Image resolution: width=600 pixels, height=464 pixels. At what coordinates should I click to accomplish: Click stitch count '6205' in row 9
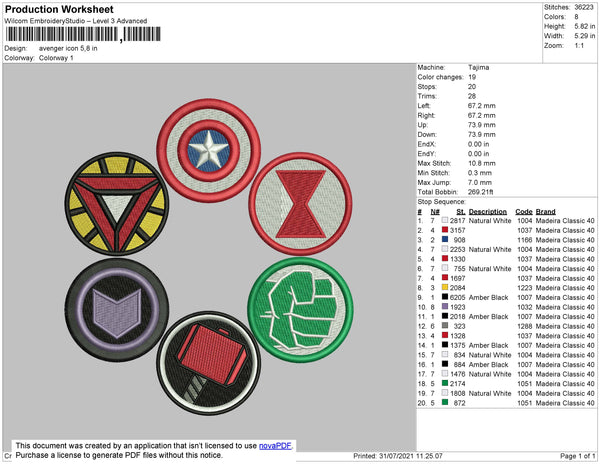pyautogui.click(x=458, y=297)
